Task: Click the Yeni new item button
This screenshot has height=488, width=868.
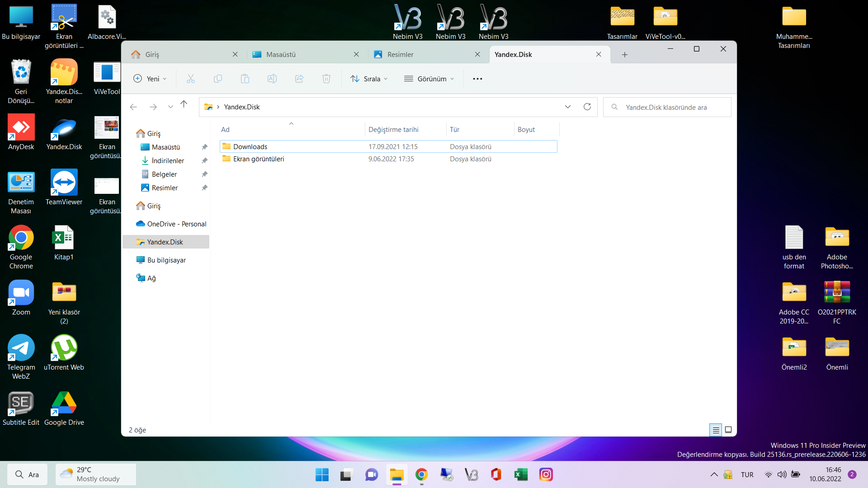Action: pos(150,79)
